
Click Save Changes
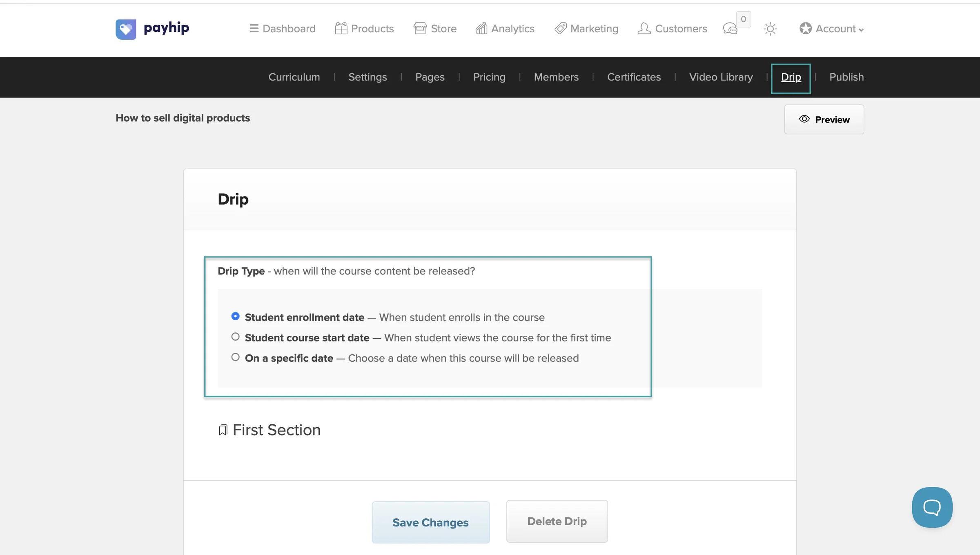click(431, 522)
